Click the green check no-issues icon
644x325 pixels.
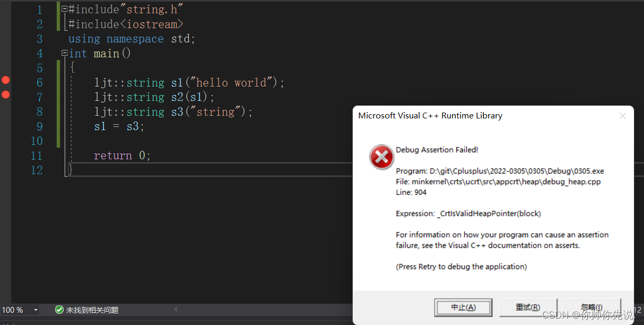coord(59,310)
